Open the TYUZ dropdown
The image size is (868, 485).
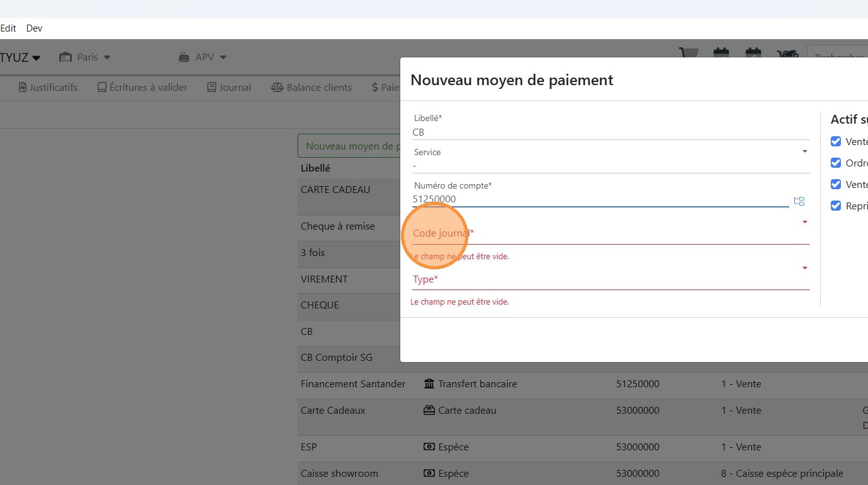click(x=20, y=57)
